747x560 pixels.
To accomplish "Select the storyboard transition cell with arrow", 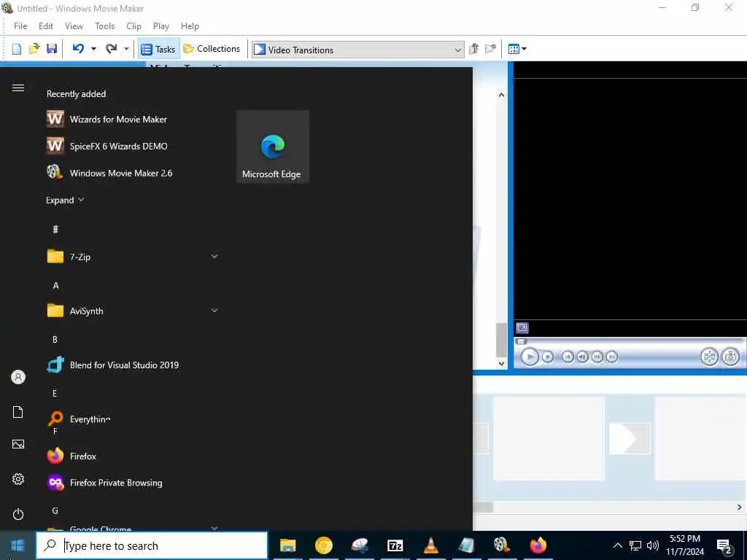I will pyautogui.click(x=630, y=438).
